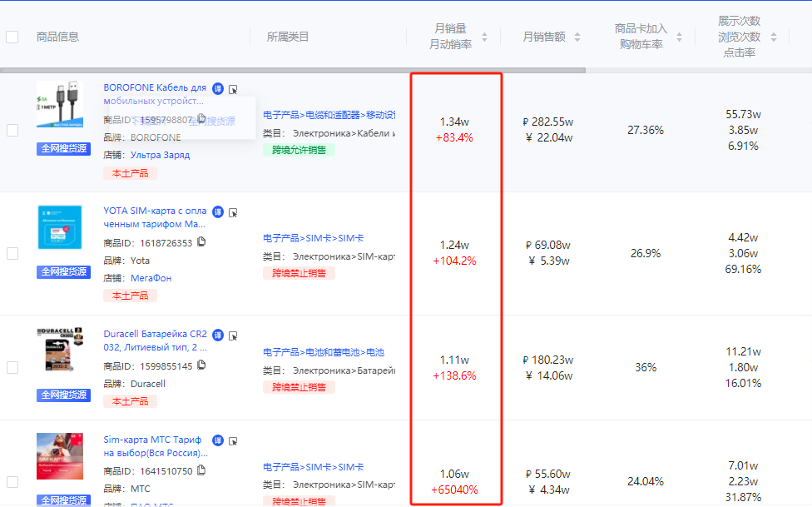Click the sales amount ₽ 282.55w
812x507 pixels.
coord(548,122)
